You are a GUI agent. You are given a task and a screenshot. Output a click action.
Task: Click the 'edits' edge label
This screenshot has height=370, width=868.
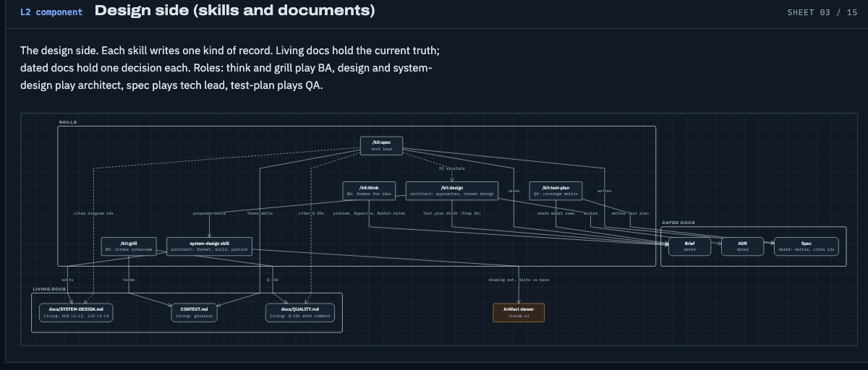(67, 279)
